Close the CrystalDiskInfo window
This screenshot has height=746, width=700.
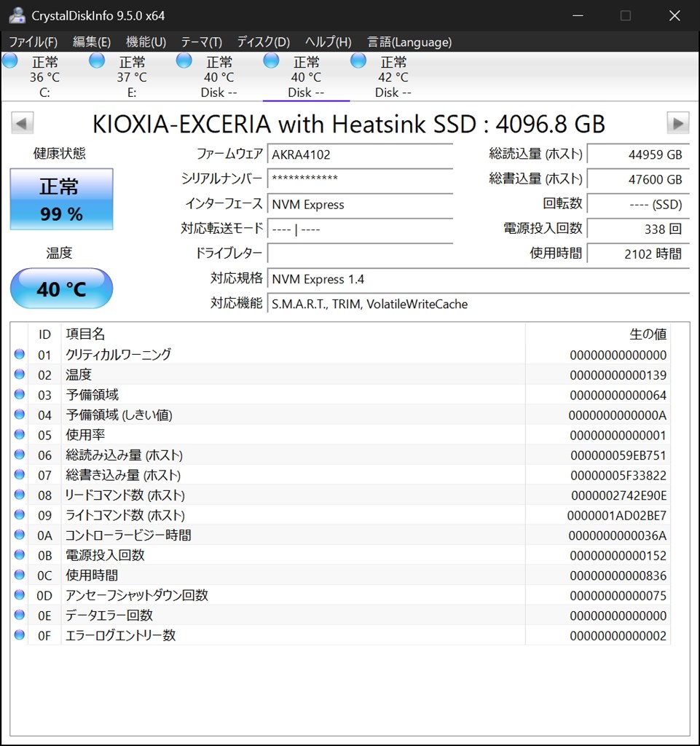(x=675, y=16)
